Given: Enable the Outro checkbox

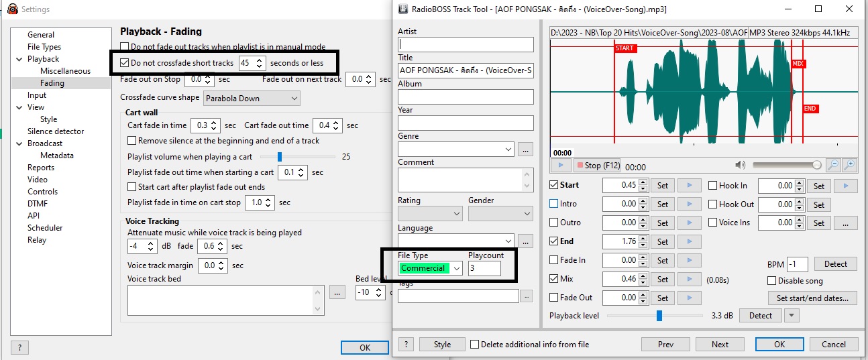Looking at the screenshot, I should (553, 223).
